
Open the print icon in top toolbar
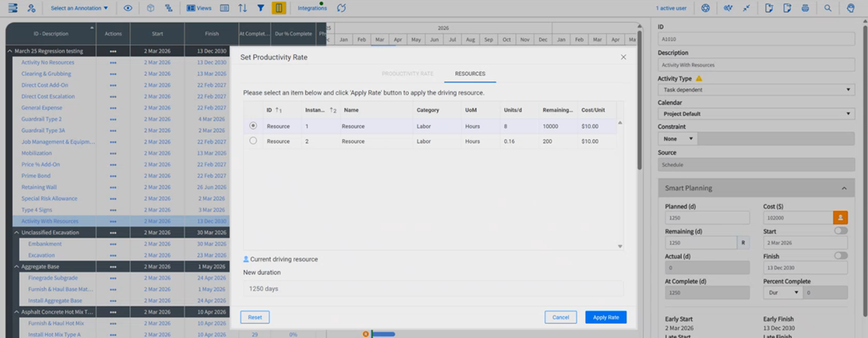[805, 9]
